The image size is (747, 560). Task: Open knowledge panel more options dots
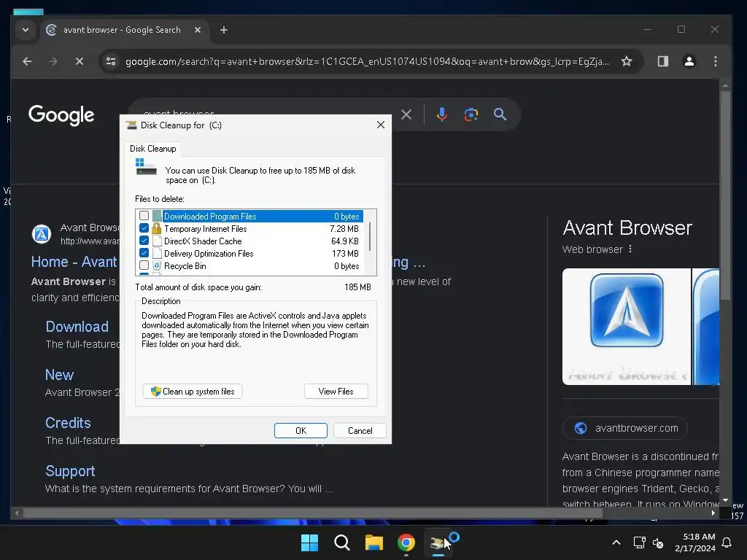(630, 249)
